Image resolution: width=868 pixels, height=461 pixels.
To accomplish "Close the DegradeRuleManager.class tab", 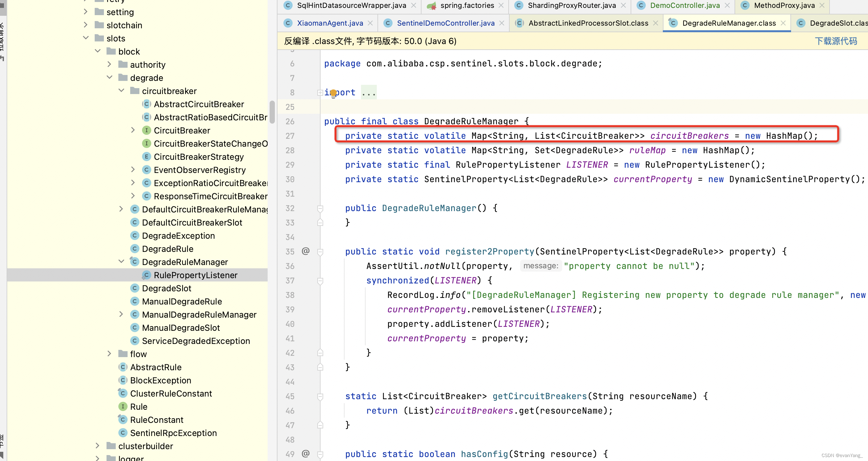I will pyautogui.click(x=783, y=23).
